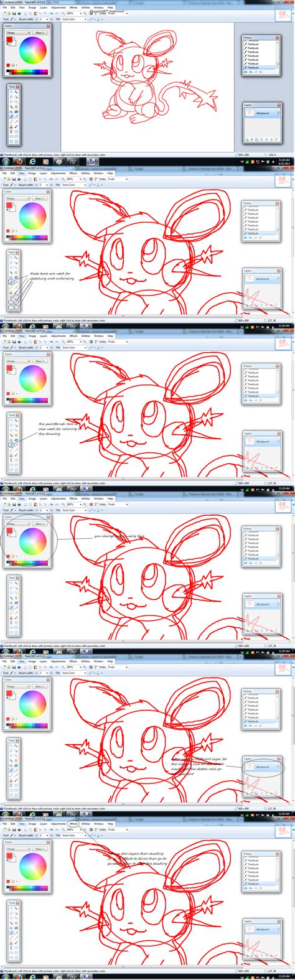Click the 11:28 AM clock in the taskbar below the zoomed-out screenshot
This screenshot has width=295, height=980.
pyautogui.click(x=284, y=161)
